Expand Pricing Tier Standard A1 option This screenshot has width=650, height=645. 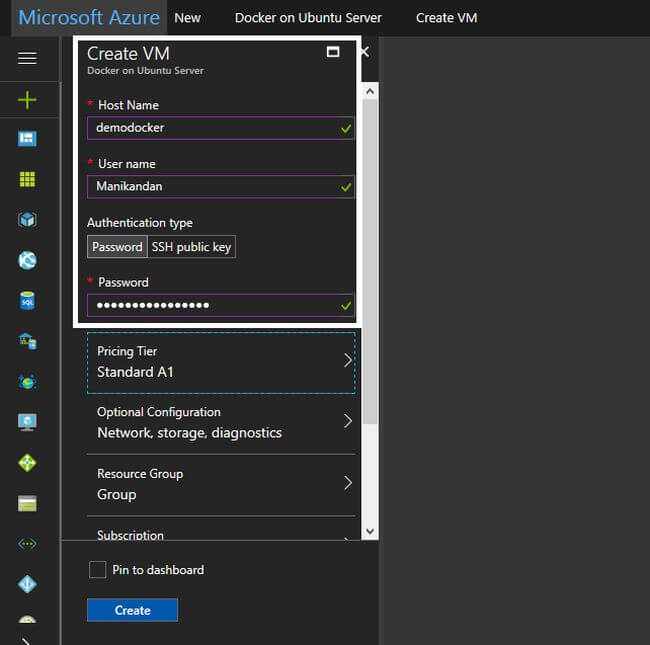(x=221, y=363)
